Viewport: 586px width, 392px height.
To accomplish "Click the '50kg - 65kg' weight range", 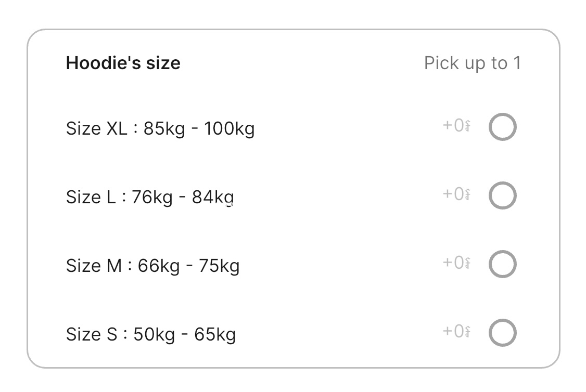I will pyautogui.click(x=184, y=334).
